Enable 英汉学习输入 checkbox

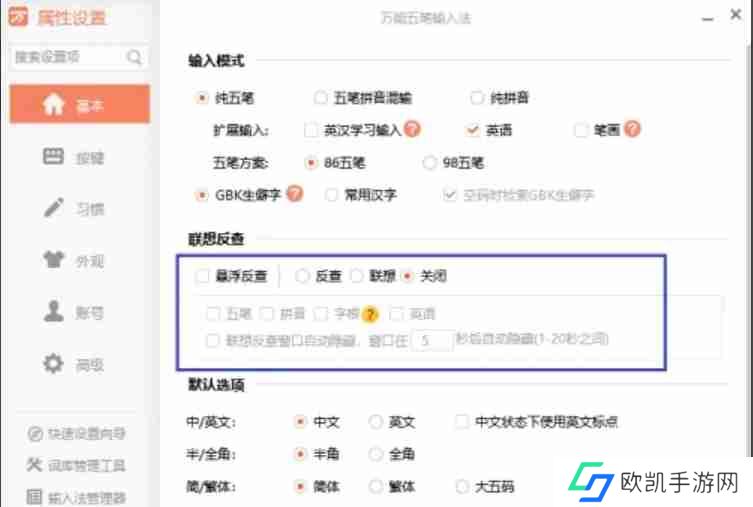click(311, 130)
